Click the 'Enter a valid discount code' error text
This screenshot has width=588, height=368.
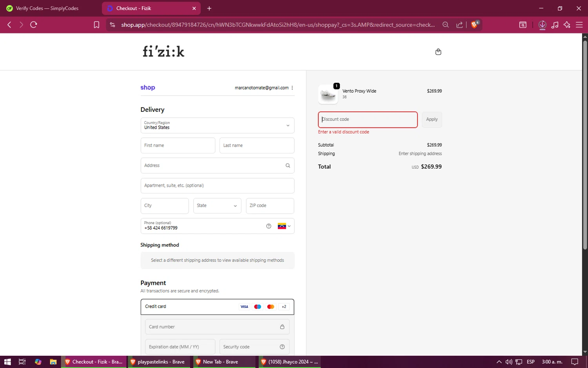click(343, 132)
